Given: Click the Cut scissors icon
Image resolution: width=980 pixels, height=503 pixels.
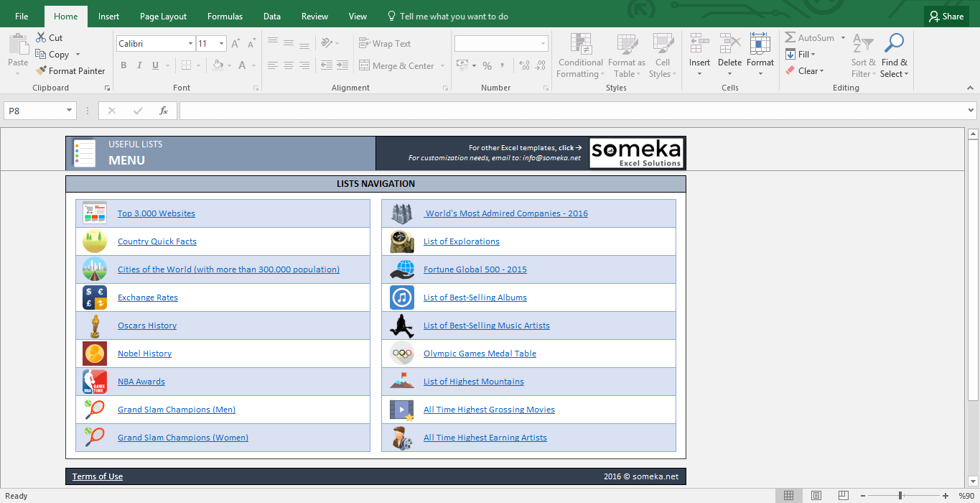Looking at the screenshot, I should [x=41, y=37].
